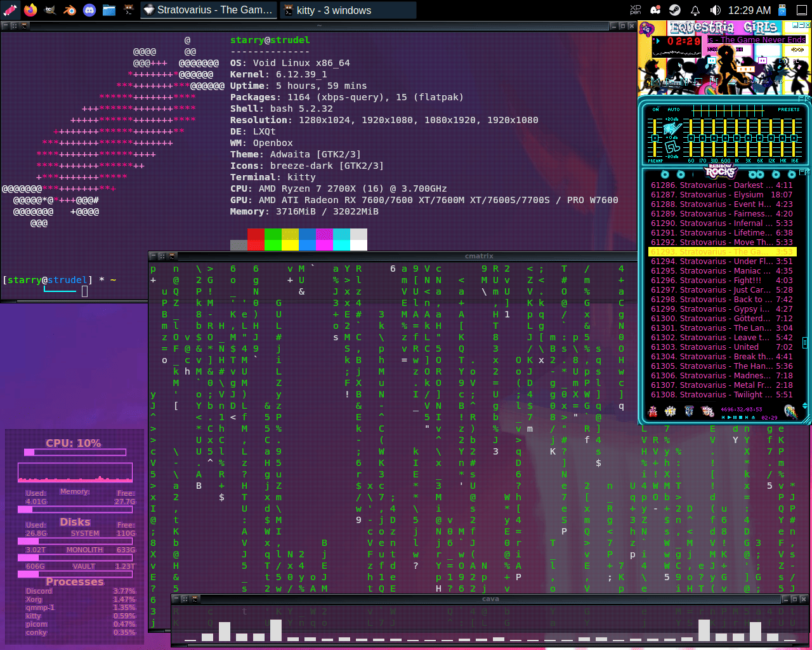Toggle the equalizer AUTO button
The width and height of the screenshot is (812, 650).
click(673, 109)
